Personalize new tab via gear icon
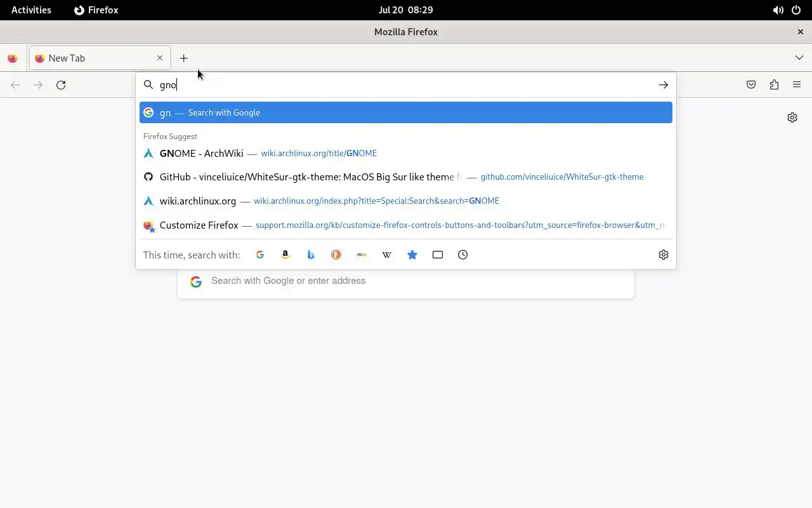This screenshot has height=508, width=812. click(792, 117)
